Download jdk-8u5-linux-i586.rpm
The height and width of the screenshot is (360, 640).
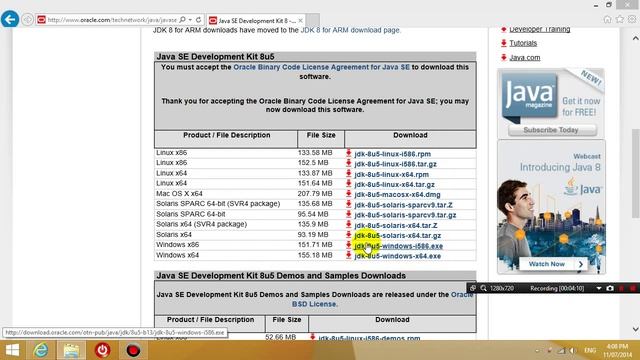click(393, 154)
